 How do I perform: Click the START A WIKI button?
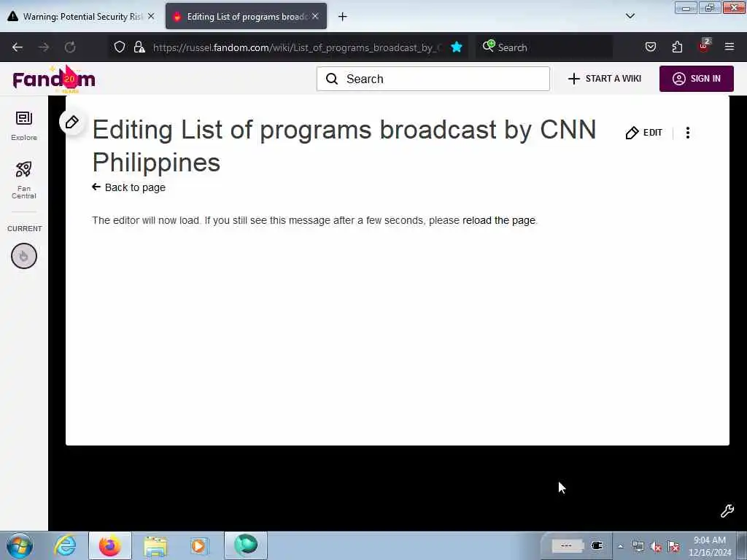tap(605, 79)
